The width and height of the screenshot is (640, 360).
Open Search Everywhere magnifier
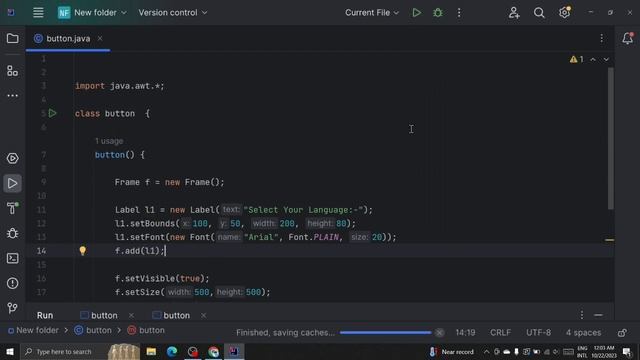[x=539, y=13]
